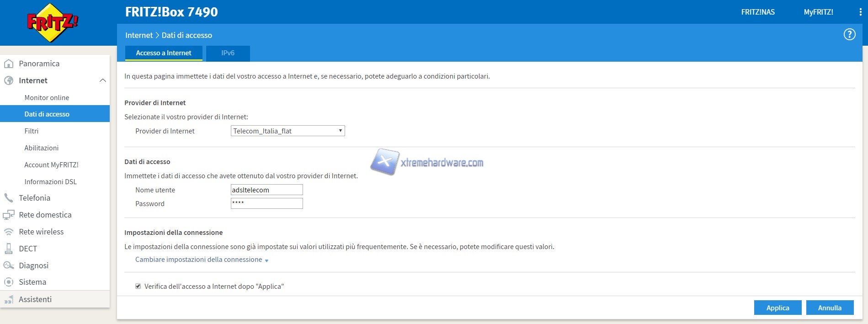The width and height of the screenshot is (868, 324).
Task: Click the Diagnosi icon in sidebar
Action: tap(9, 266)
